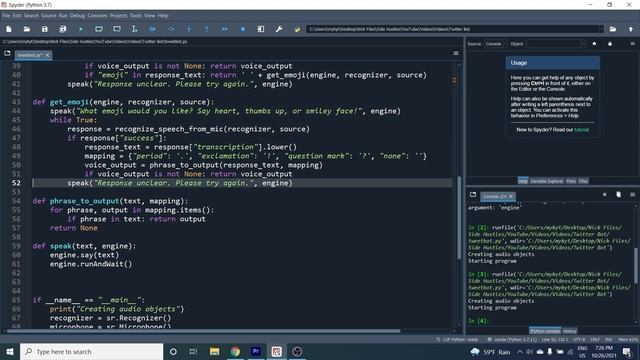Image resolution: width=640 pixels, height=360 pixels.
Task: Open the Consoles menu
Action: pos(97,16)
